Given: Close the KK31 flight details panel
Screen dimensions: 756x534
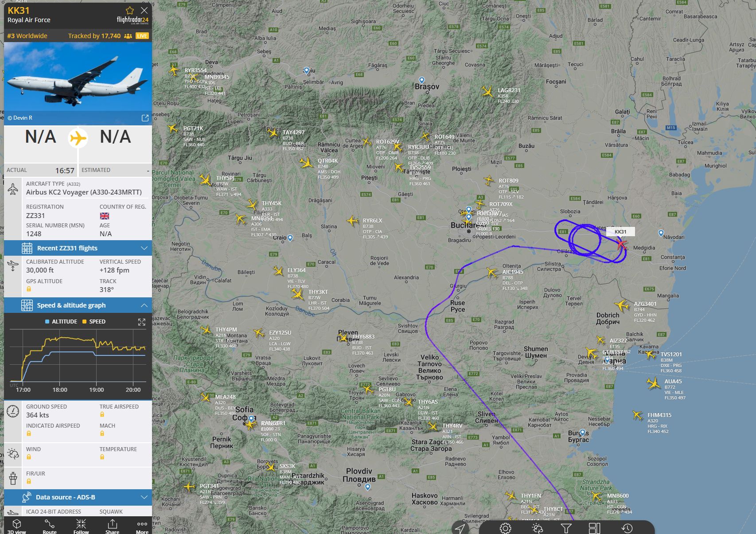Looking at the screenshot, I should click(x=144, y=10).
